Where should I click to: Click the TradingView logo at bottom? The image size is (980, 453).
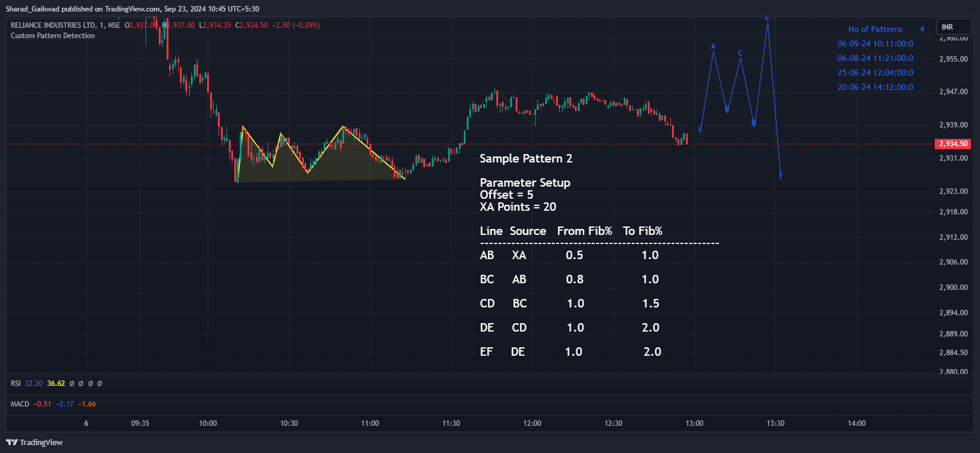point(34,442)
